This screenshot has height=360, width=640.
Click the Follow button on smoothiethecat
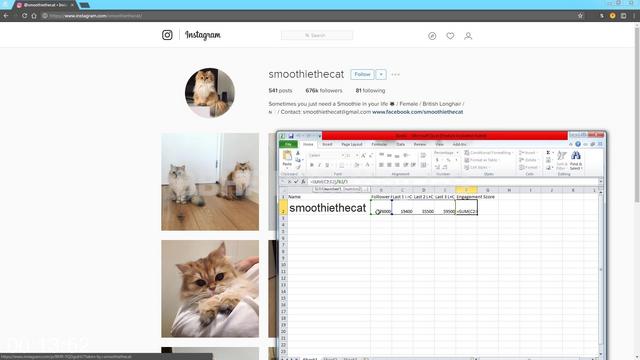362,74
